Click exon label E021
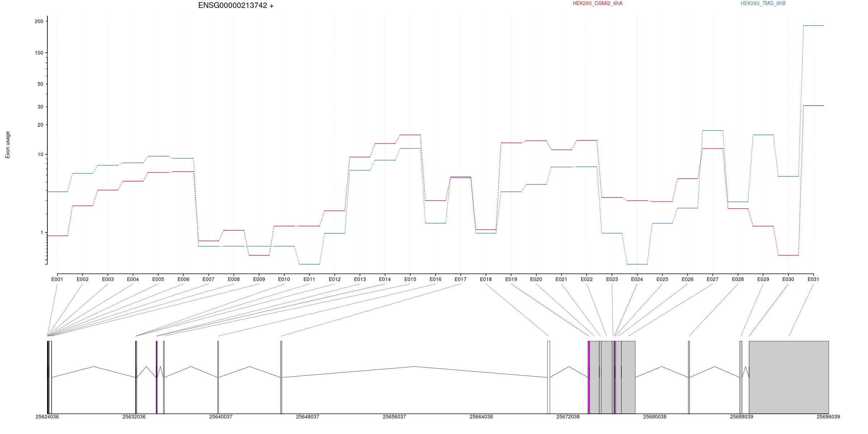 tap(561, 279)
